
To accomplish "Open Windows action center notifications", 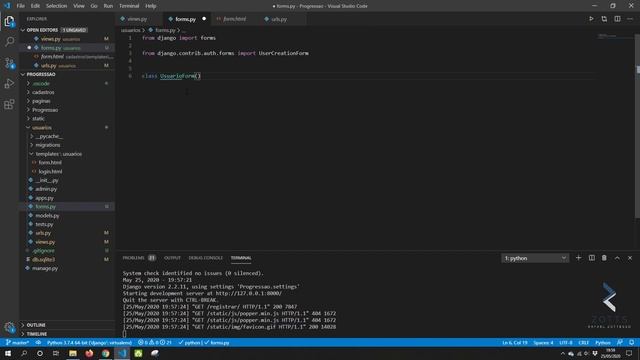I will tap(629, 353).
